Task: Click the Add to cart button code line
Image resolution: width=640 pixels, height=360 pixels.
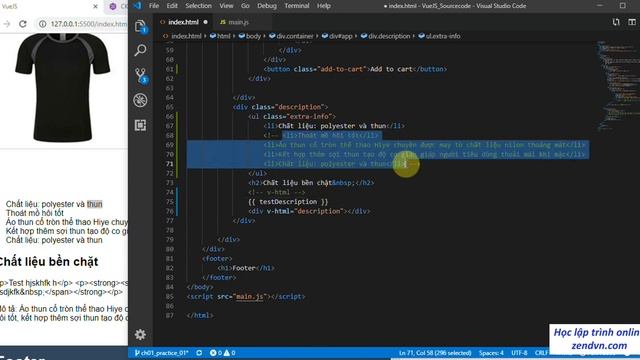Action: pyautogui.click(x=355, y=69)
